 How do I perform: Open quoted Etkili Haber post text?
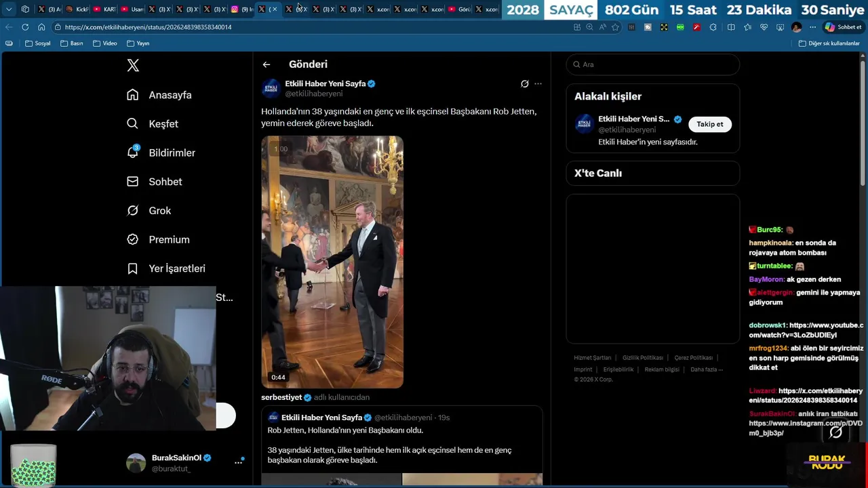coord(389,445)
